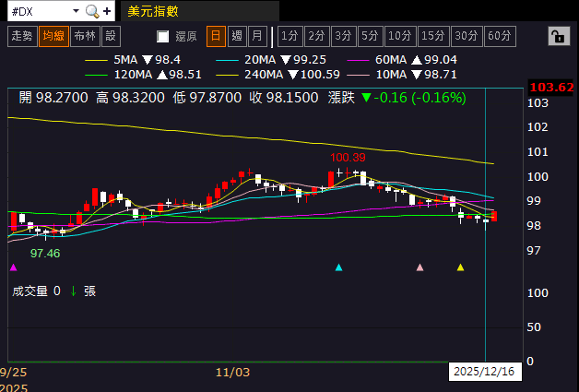The image size is (579, 392).
Task: Select the 均線 moving average button
Action: 53,36
